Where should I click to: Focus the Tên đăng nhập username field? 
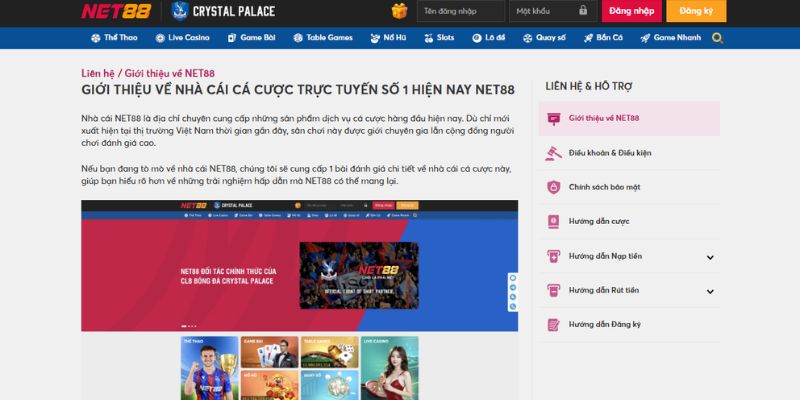461,11
